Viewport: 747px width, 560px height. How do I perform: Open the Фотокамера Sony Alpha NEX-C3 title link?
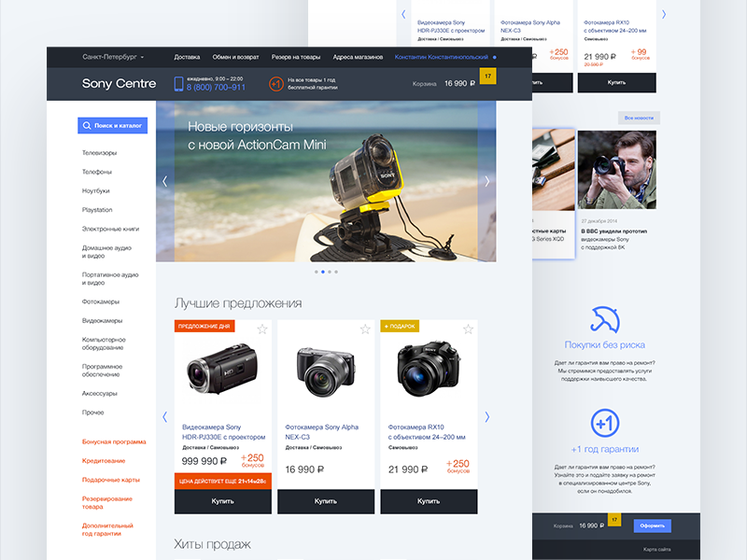[x=321, y=432]
